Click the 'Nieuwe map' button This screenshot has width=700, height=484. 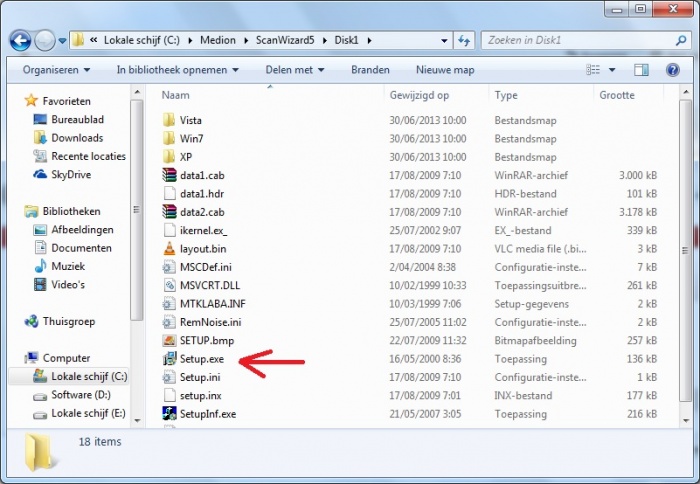point(445,70)
